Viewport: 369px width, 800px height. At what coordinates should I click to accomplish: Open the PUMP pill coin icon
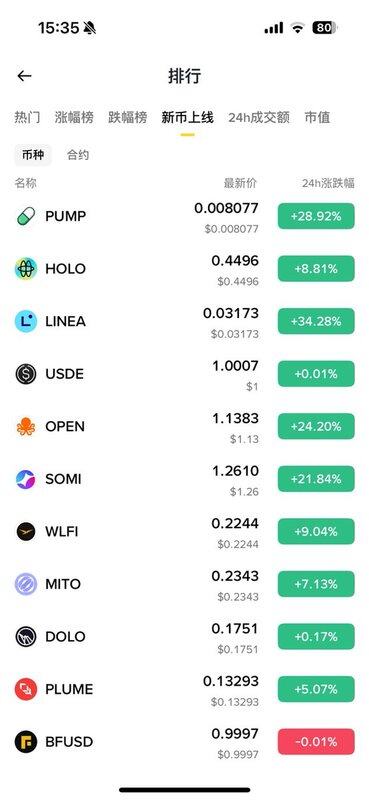click(x=26, y=216)
